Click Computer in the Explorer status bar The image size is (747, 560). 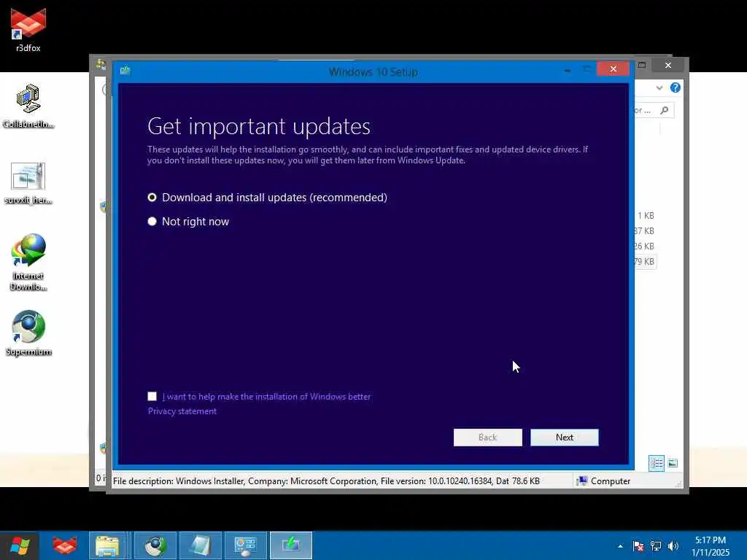(603, 481)
